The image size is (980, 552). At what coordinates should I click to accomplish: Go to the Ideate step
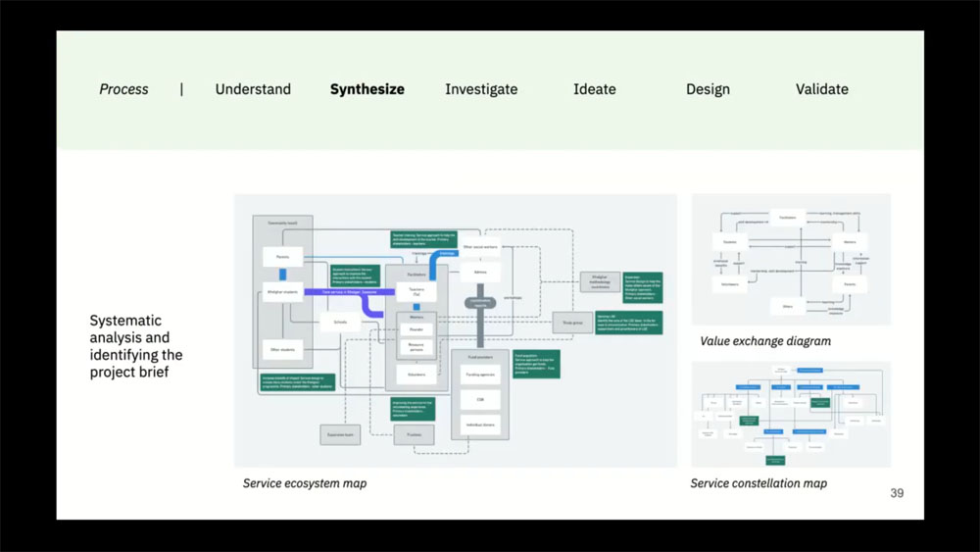(595, 89)
